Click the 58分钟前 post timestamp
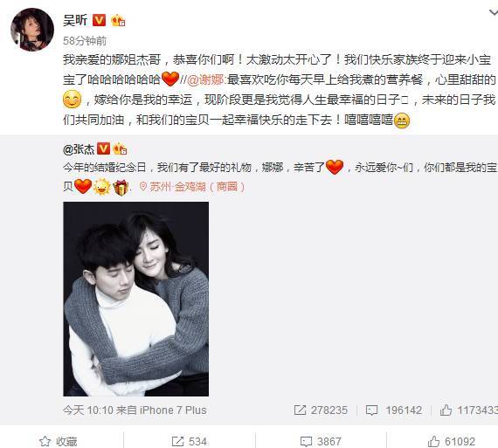Image resolution: width=498 pixels, height=448 pixels. pyautogui.click(x=85, y=41)
